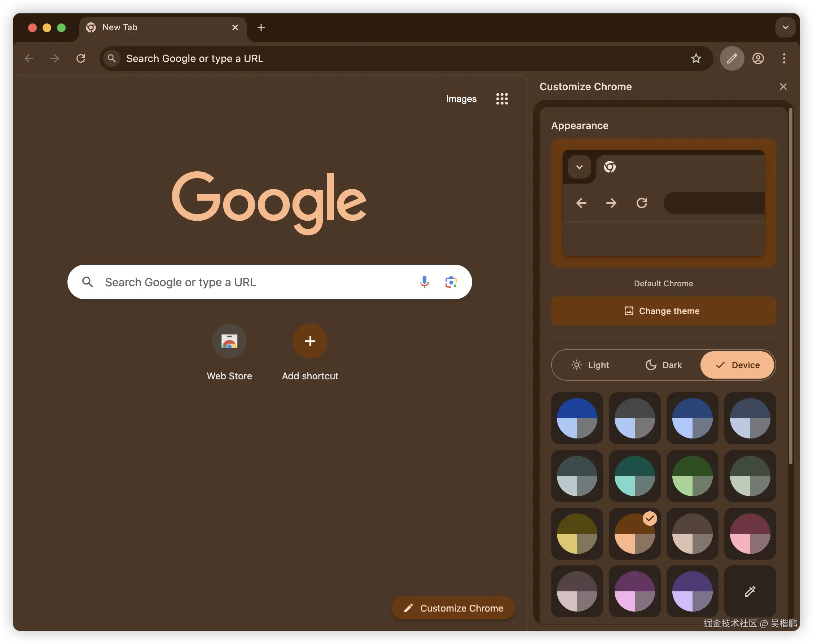This screenshot has height=644, width=813.
Task: Reload the current page
Action: pos(81,58)
